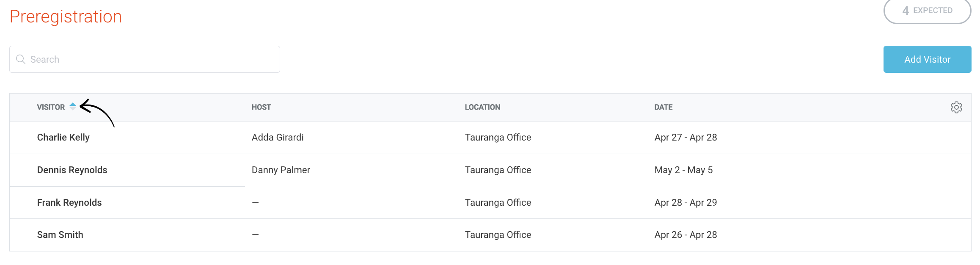
Task: Sort by the Visitor column header
Action: click(x=51, y=107)
